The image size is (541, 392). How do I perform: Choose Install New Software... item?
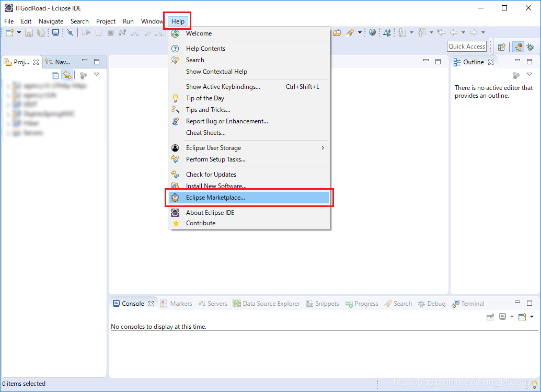(x=249, y=186)
